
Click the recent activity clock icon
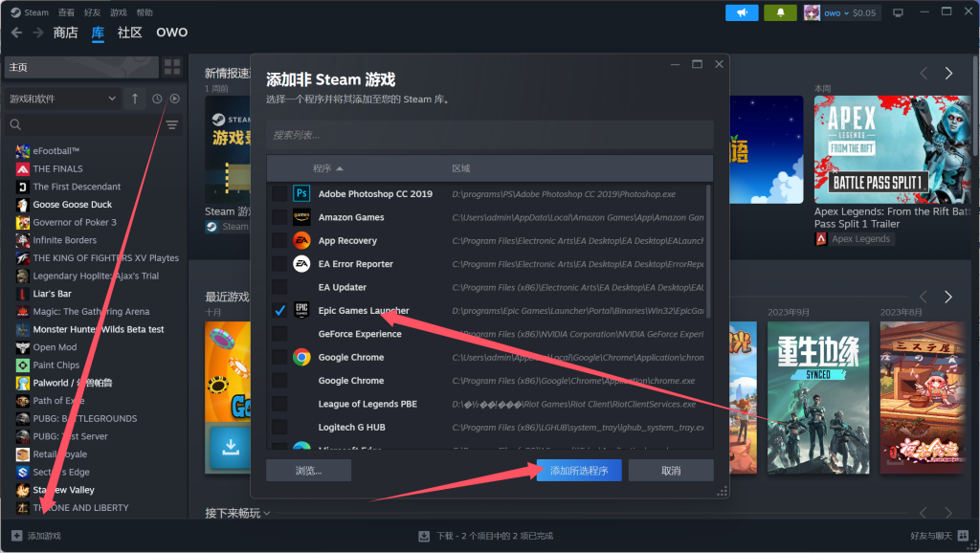point(157,99)
